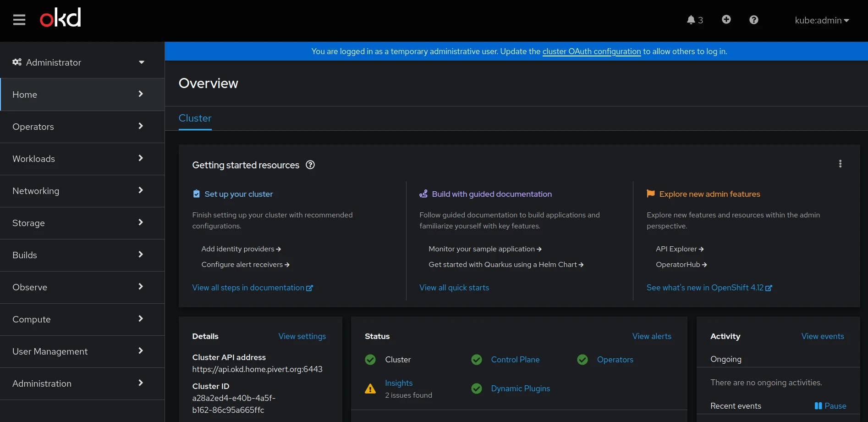Expand the User Management navigation section

click(82, 351)
